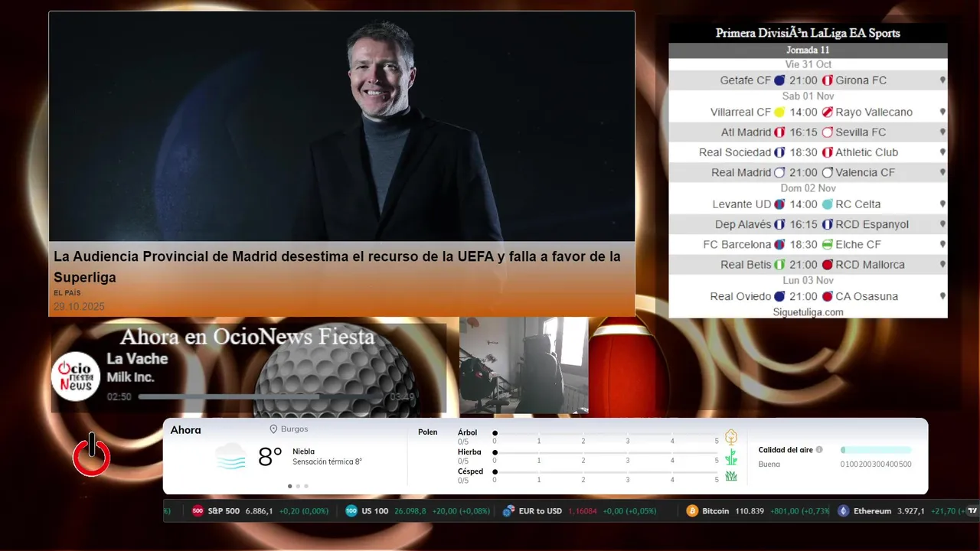This screenshot has width=980, height=551.
Task: Open the Siguetuliga.com link
Action: tap(808, 312)
